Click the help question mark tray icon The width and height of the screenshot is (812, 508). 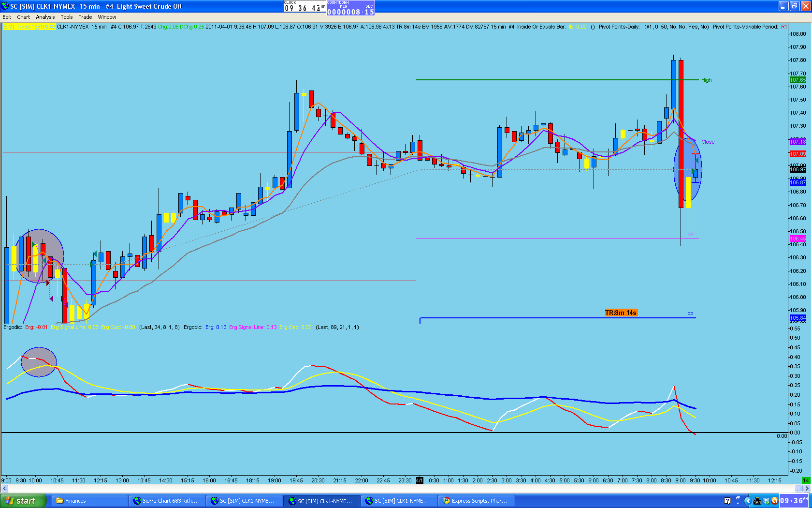(727, 501)
